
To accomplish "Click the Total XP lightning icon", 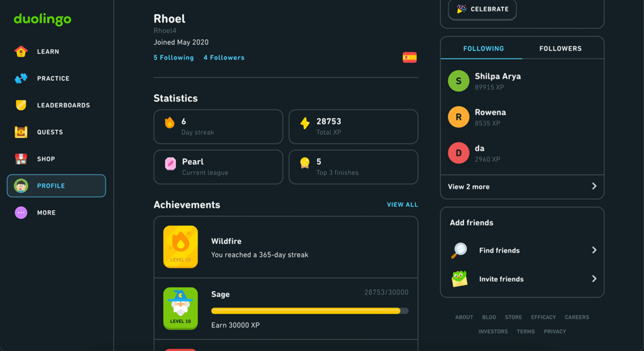I will (305, 123).
